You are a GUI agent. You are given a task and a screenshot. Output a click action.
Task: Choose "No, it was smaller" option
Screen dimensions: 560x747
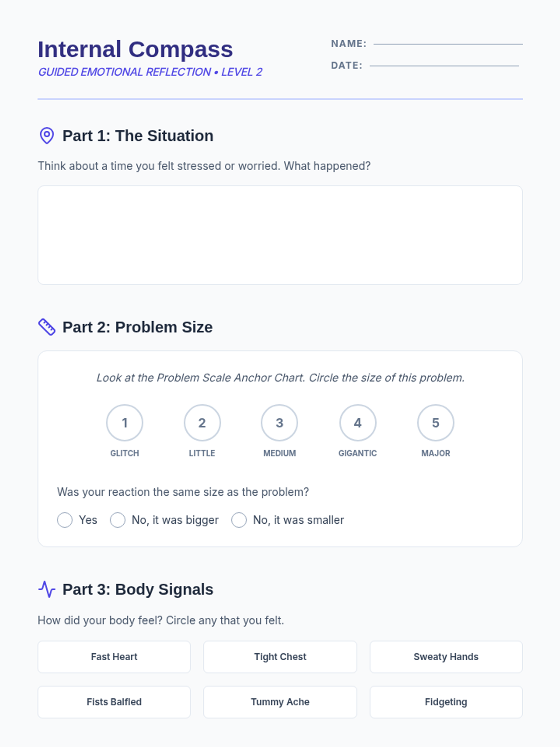coord(239,520)
